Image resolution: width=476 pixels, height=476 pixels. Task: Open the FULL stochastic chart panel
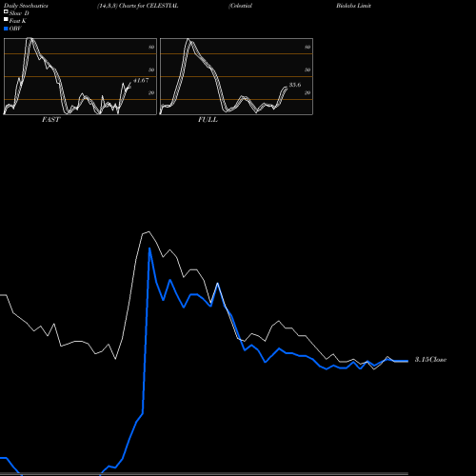(236, 76)
